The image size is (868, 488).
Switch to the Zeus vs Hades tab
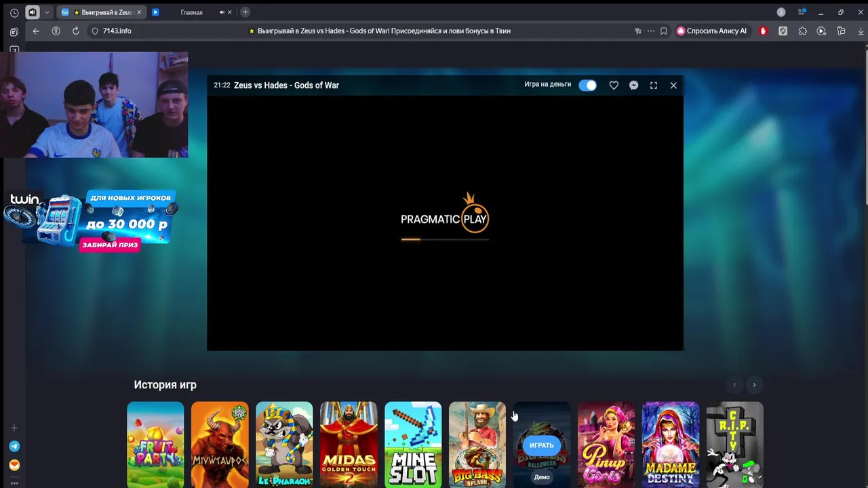(x=102, y=12)
